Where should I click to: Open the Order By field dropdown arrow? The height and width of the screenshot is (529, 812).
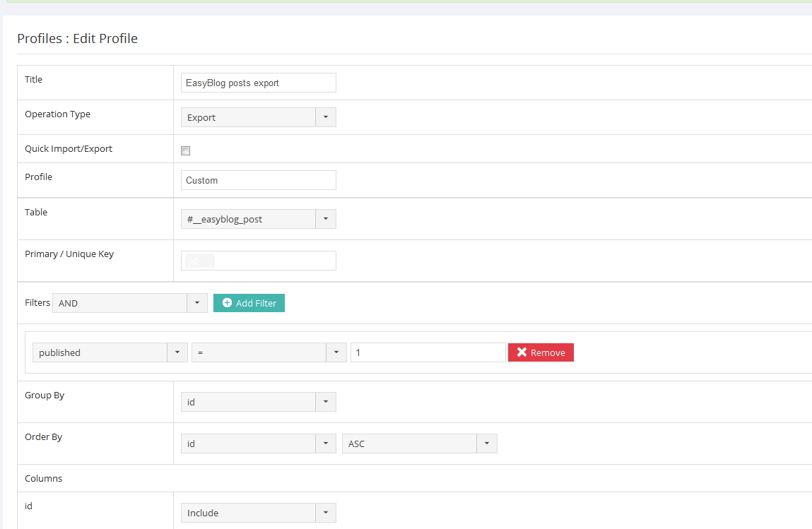(325, 444)
